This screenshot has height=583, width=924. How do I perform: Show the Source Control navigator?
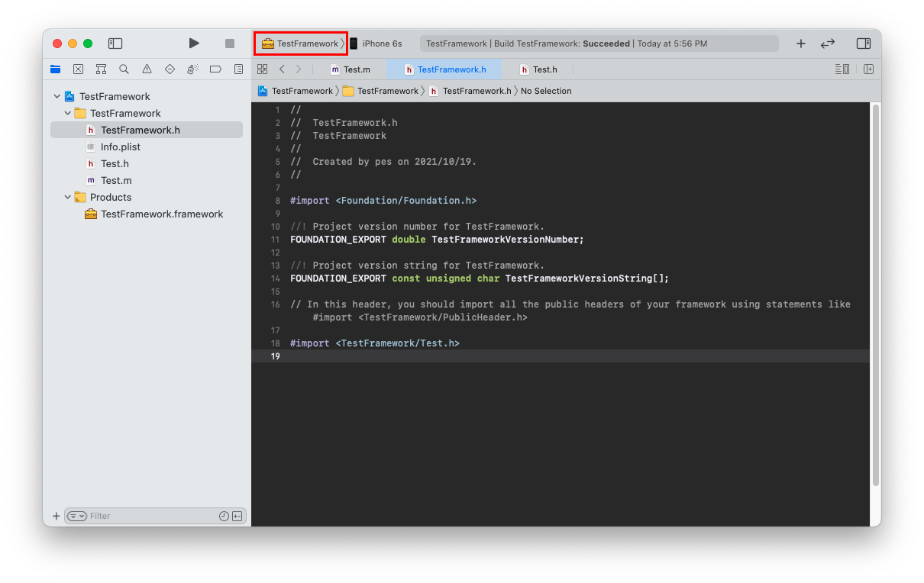pyautogui.click(x=78, y=69)
